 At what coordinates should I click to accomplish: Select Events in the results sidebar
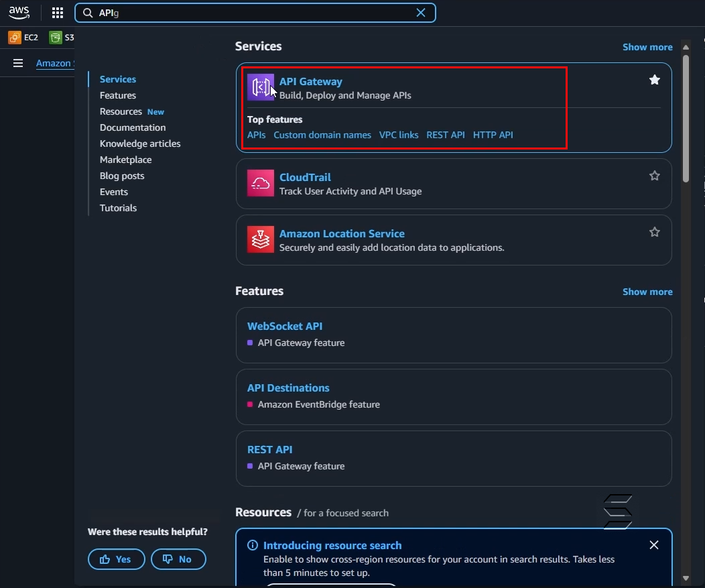click(x=114, y=192)
